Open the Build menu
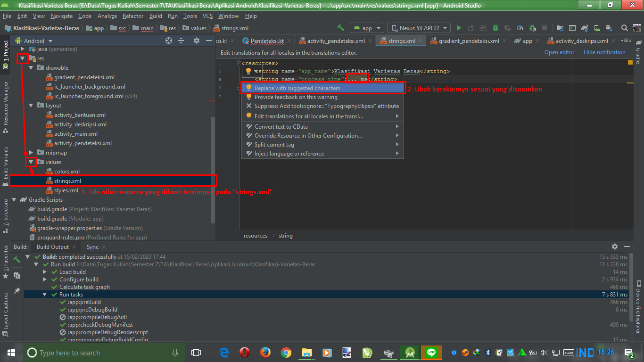Screen dimensions: 644x362 tap(156, 16)
